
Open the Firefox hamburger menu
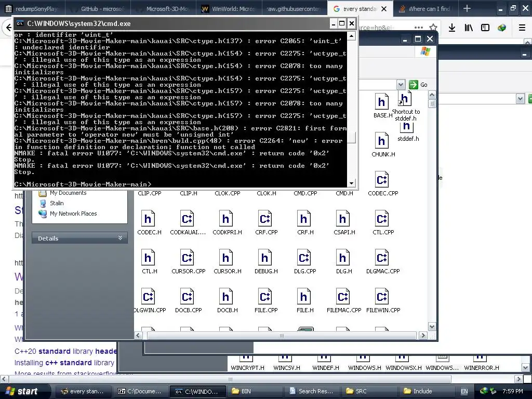tap(522, 28)
